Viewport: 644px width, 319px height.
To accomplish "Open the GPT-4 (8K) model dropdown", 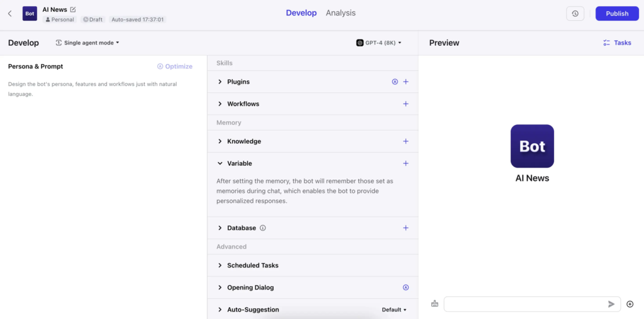I will coord(379,43).
